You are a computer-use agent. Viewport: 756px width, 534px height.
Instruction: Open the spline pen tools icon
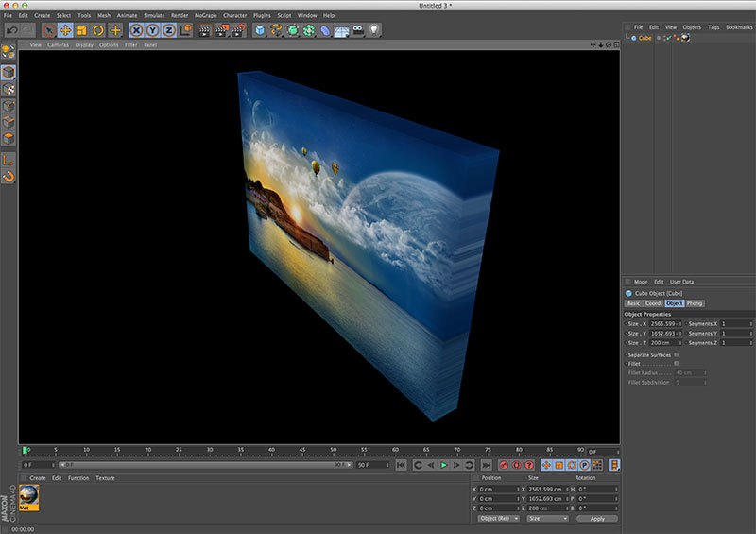[276, 30]
